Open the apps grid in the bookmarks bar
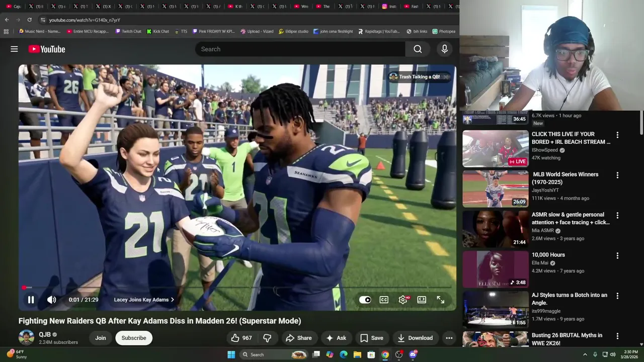The image size is (644, 362). pos(6,31)
